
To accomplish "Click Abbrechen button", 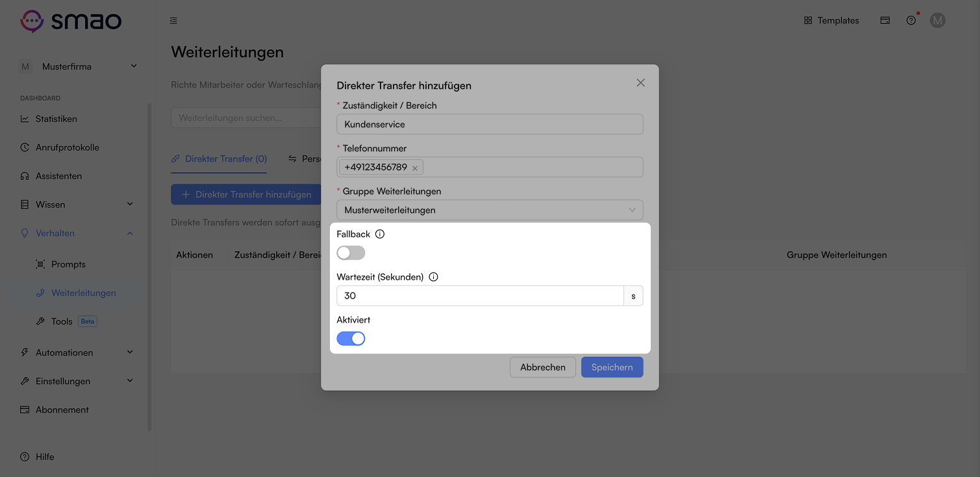I will click(543, 367).
